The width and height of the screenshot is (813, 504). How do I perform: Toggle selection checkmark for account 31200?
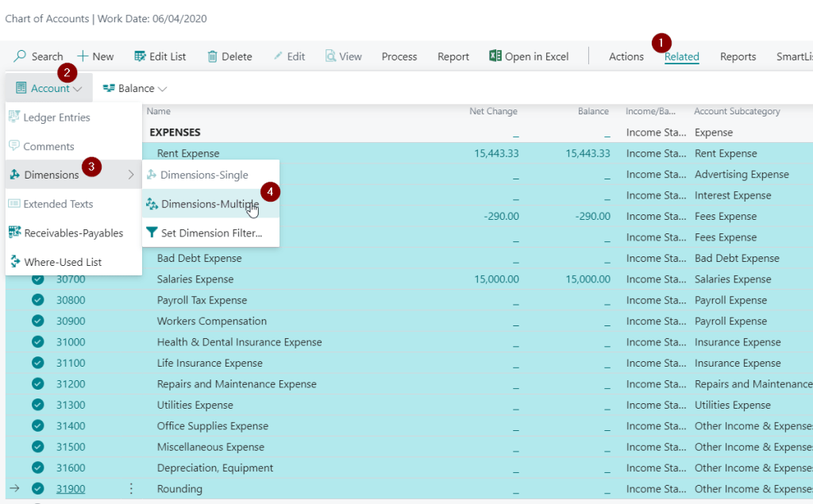tap(37, 384)
